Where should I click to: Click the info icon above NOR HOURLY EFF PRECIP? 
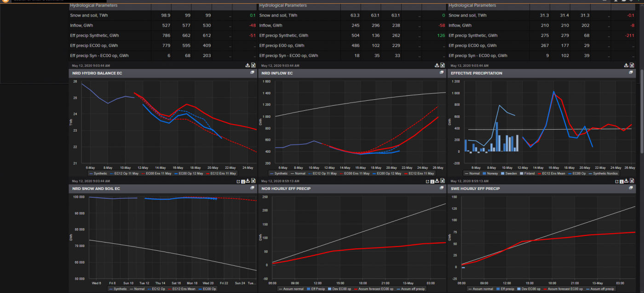point(432,181)
